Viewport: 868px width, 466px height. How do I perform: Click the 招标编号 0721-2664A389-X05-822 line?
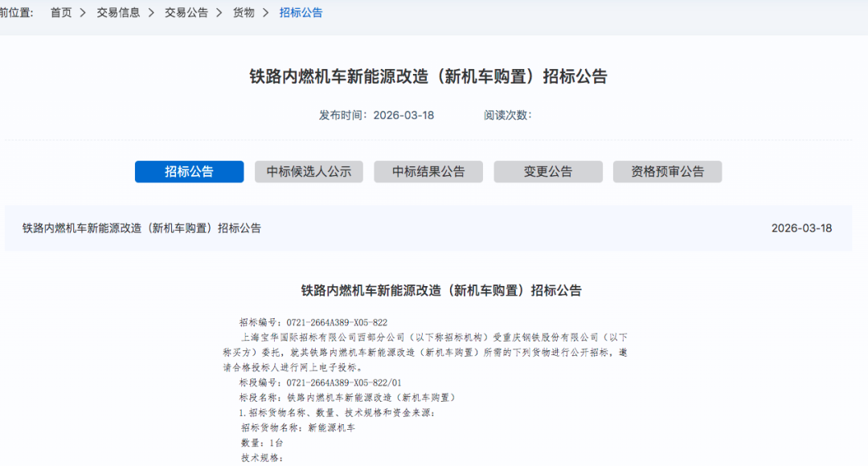pyautogui.click(x=313, y=322)
